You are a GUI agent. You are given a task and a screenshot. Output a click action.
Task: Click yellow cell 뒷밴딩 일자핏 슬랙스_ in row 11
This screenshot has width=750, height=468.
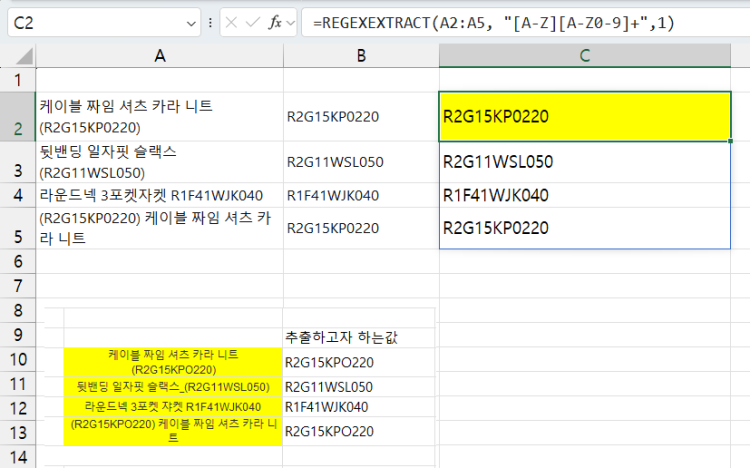[173, 387]
